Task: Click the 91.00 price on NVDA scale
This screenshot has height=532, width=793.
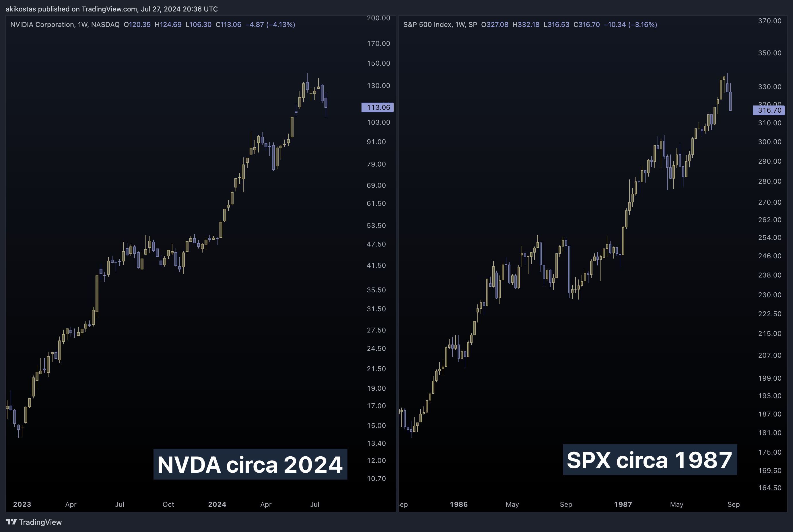Action: point(376,142)
